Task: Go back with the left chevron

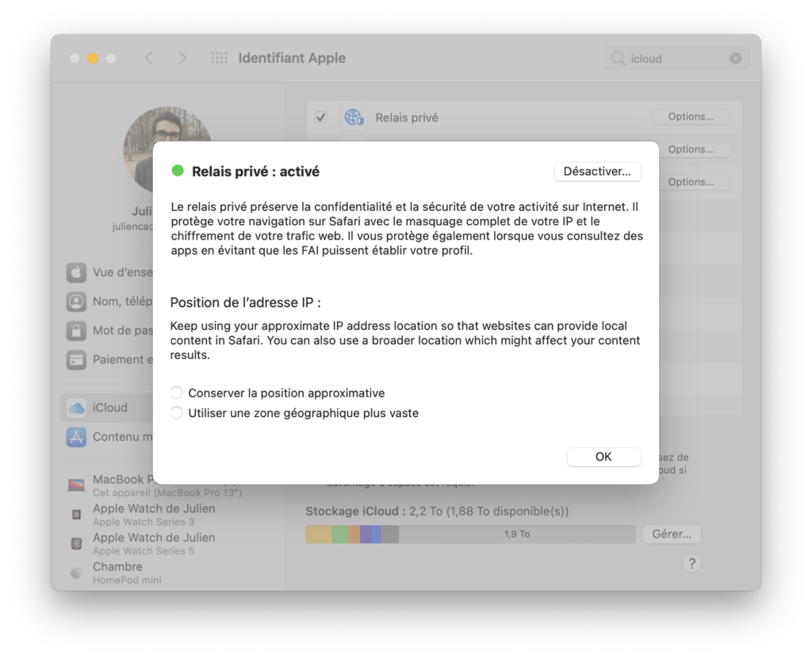Action: (x=149, y=57)
